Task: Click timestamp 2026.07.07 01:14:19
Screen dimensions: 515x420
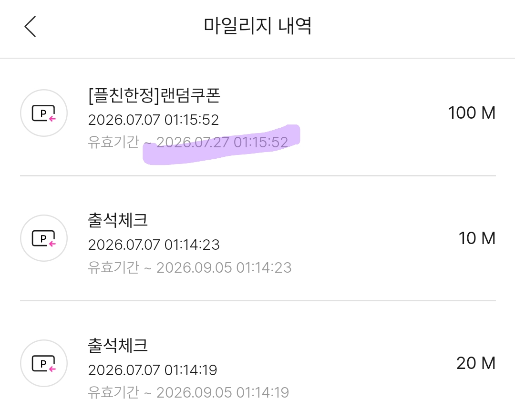Action: coord(153,370)
